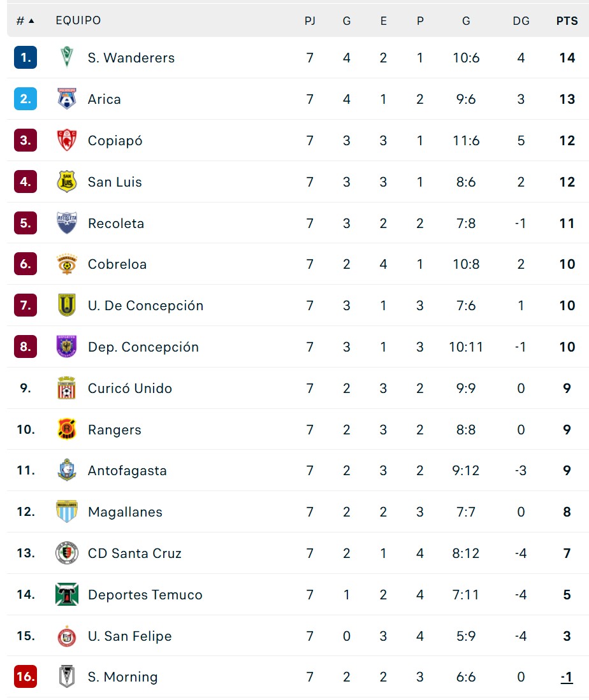Click the S. Wanderers club crest

(x=67, y=58)
